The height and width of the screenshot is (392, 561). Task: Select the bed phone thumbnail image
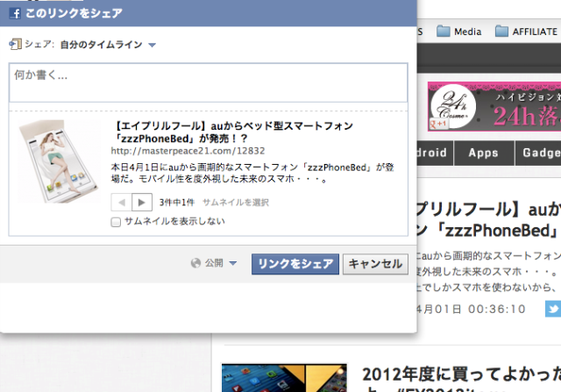click(x=59, y=161)
